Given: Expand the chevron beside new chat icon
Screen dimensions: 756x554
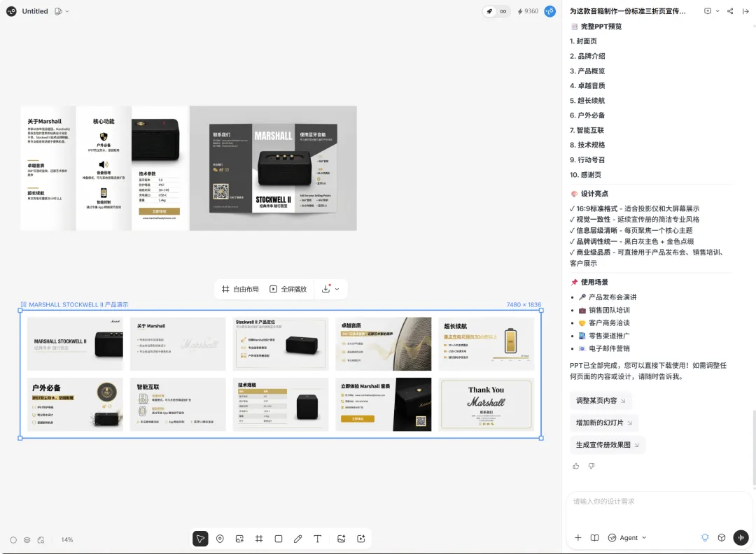Looking at the screenshot, I should click(717, 11).
